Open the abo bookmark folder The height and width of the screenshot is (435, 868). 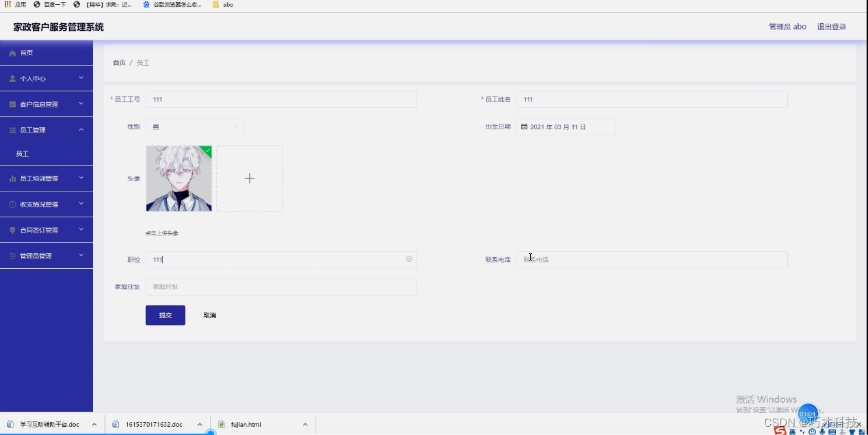(x=223, y=4)
